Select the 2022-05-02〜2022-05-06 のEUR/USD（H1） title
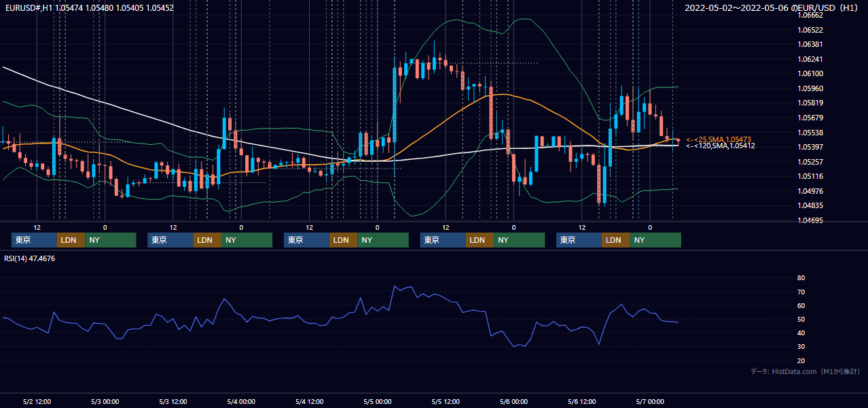This screenshot has height=408, width=868. coord(772,8)
